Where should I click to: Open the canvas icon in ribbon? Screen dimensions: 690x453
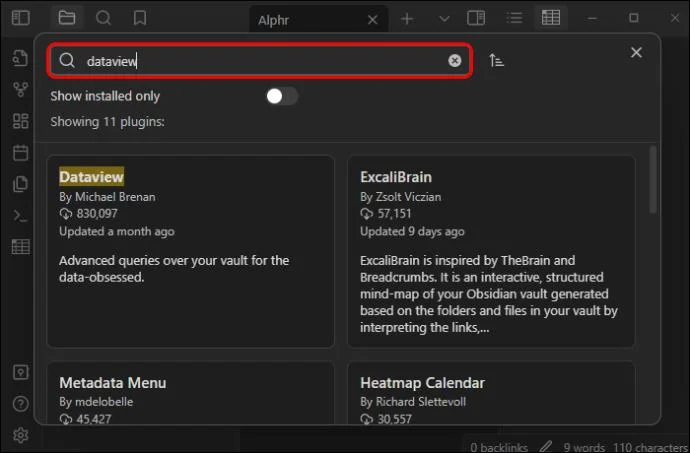(x=21, y=121)
